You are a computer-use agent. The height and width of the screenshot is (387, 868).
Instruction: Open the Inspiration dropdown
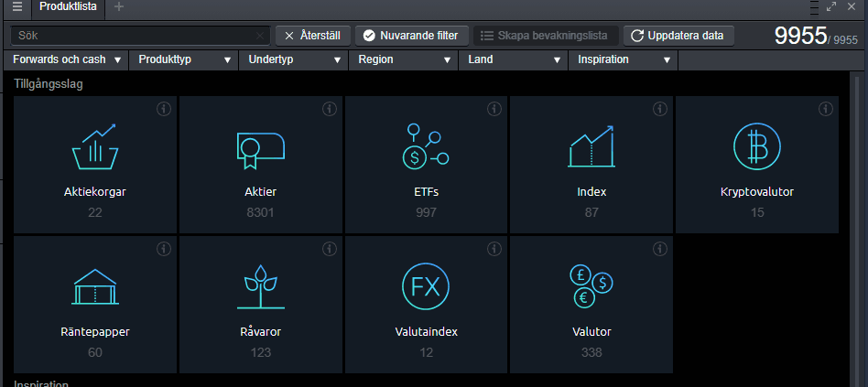point(624,59)
